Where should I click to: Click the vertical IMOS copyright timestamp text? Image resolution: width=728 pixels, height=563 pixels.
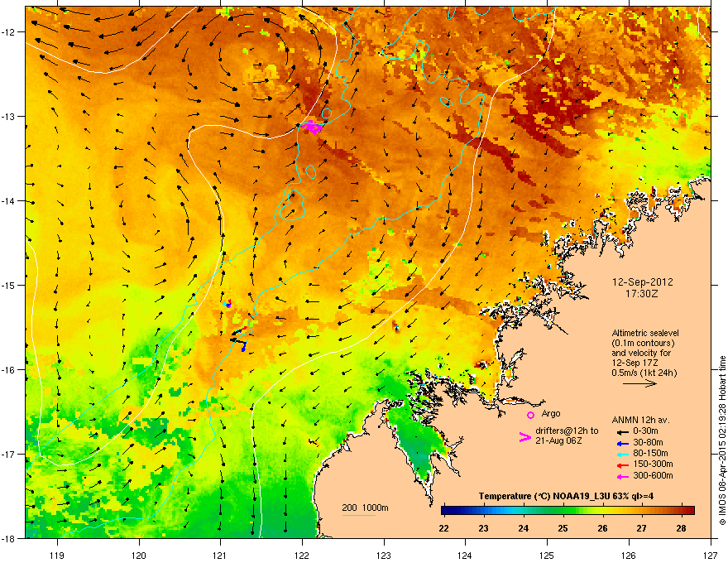coord(722,440)
